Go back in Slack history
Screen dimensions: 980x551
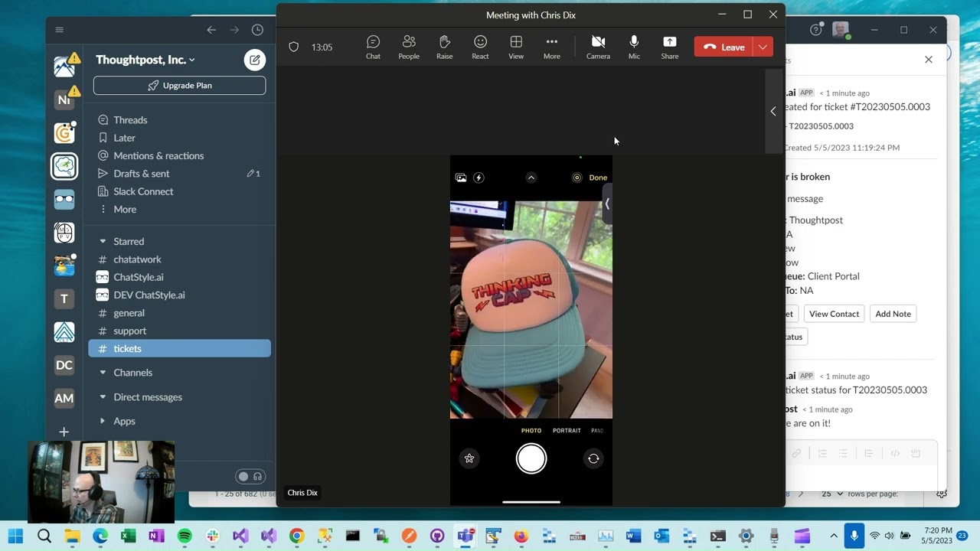[211, 30]
